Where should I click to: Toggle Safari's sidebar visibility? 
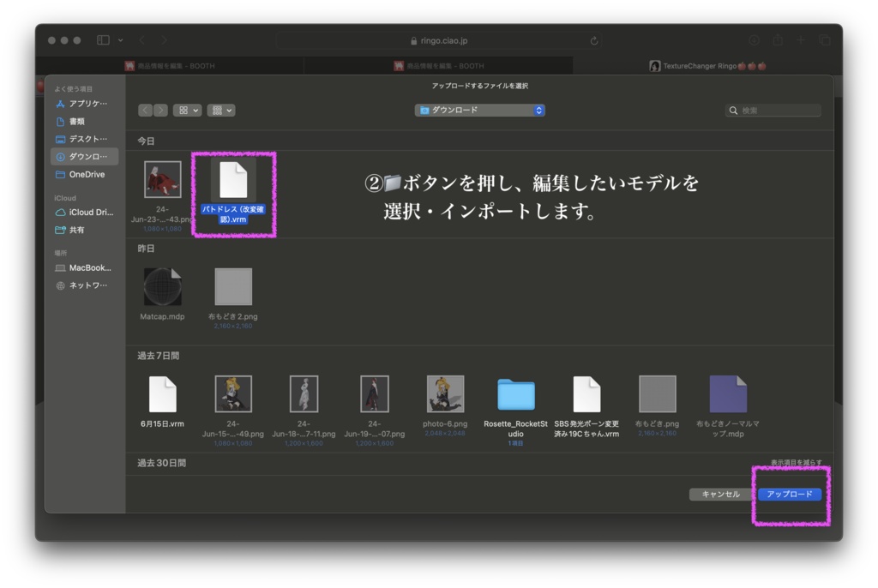(102, 39)
